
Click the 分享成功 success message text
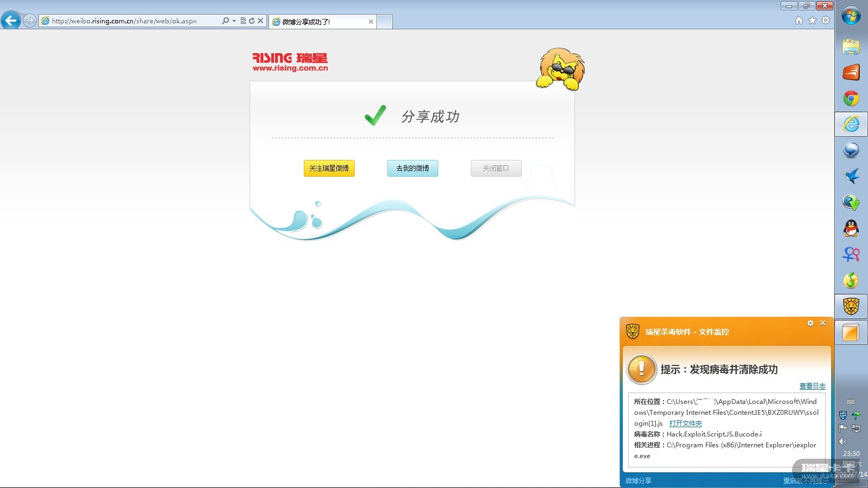click(431, 117)
